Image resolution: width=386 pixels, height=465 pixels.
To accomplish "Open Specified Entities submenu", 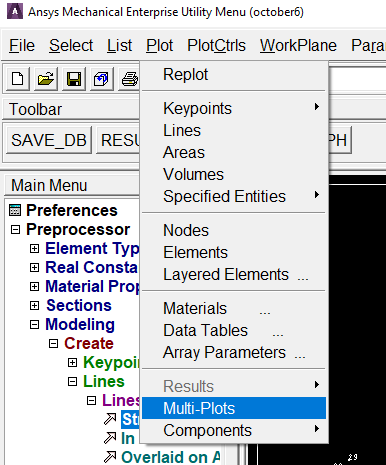I will [233, 196].
